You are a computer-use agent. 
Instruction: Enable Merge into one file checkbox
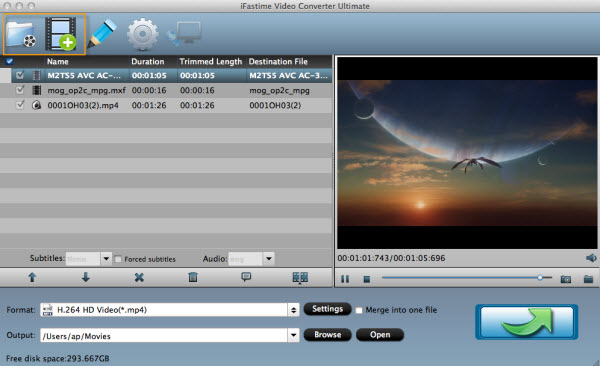pos(359,310)
